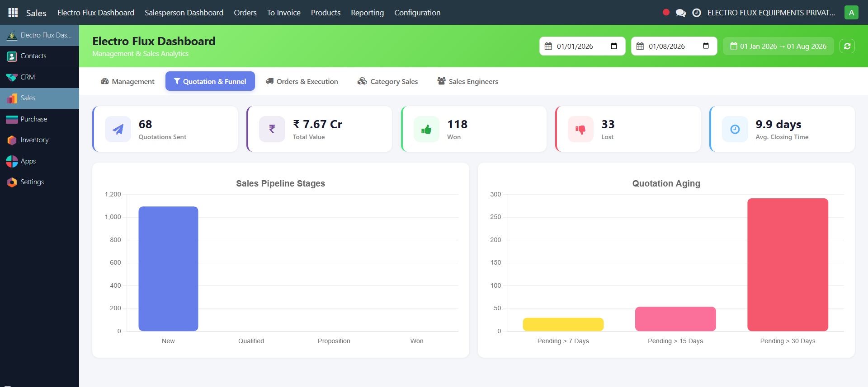Image resolution: width=868 pixels, height=387 pixels.
Task: Open the Orders menu
Action: [245, 13]
